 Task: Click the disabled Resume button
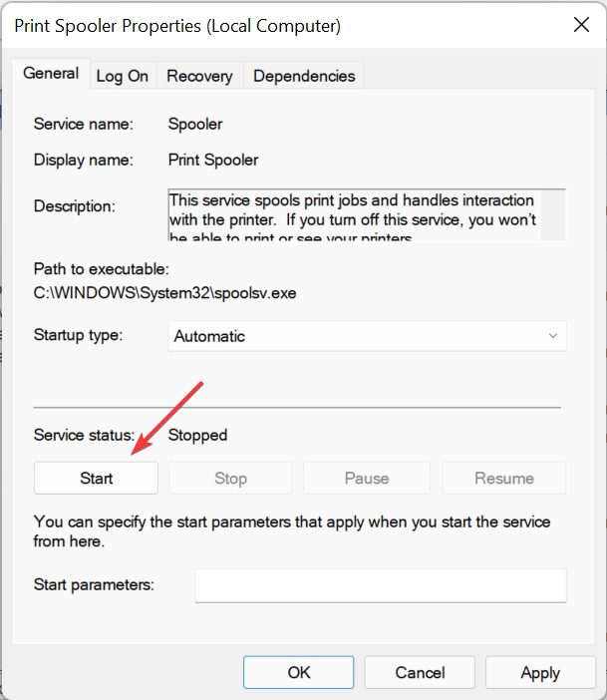pyautogui.click(x=504, y=478)
